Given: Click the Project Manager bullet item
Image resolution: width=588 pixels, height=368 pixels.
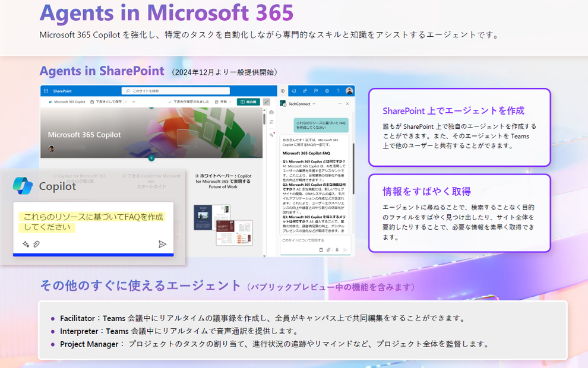Looking at the screenshot, I should click(271, 344).
